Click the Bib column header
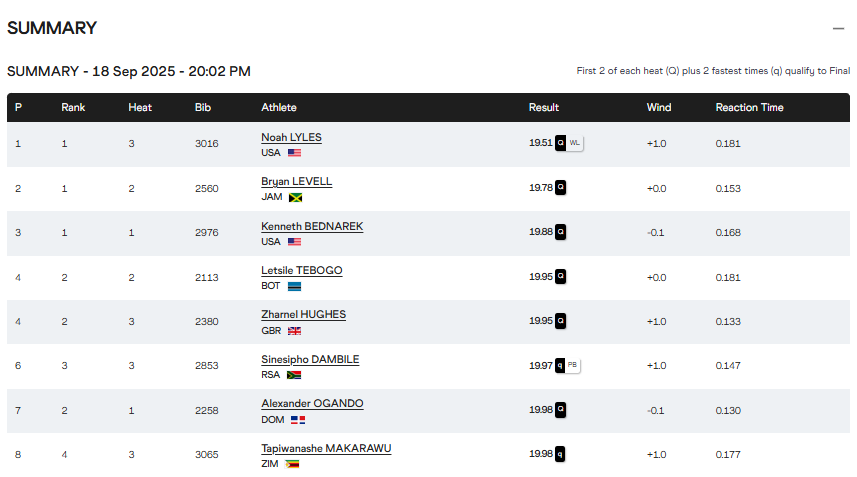 pos(203,107)
